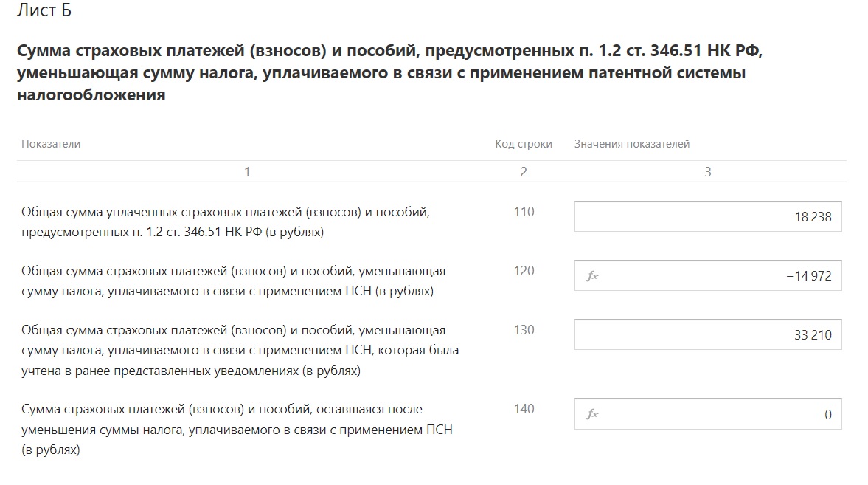868x485 pixels.
Task: Click the row code 140
Action: 524,409
